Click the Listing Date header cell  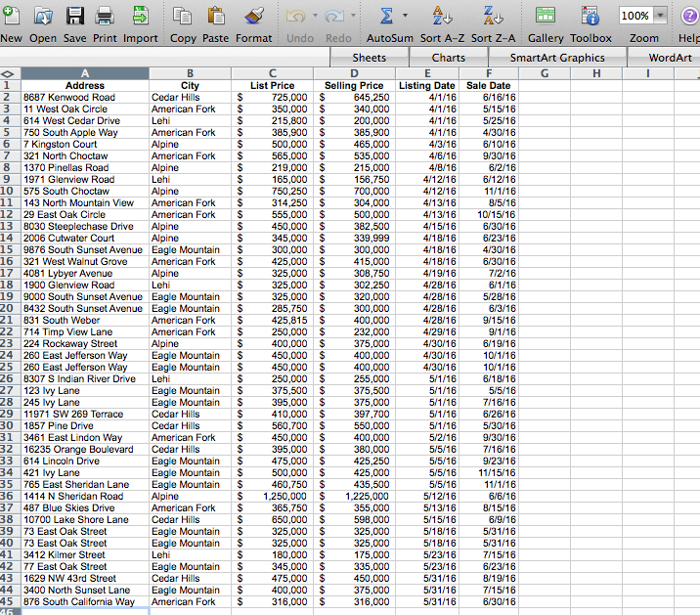pos(427,85)
